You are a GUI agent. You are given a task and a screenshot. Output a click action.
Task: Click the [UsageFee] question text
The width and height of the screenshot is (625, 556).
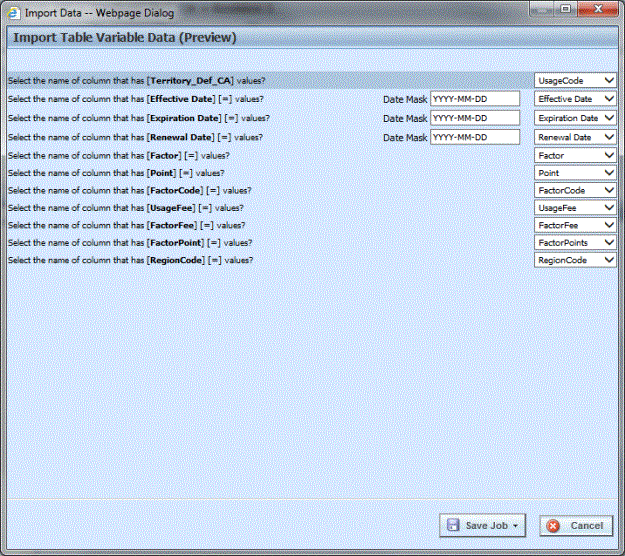point(126,208)
